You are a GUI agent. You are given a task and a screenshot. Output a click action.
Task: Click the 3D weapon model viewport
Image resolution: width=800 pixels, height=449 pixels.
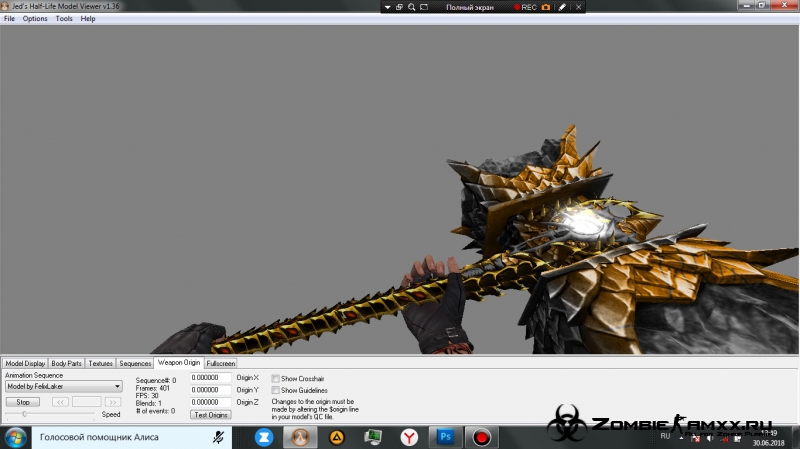399,189
